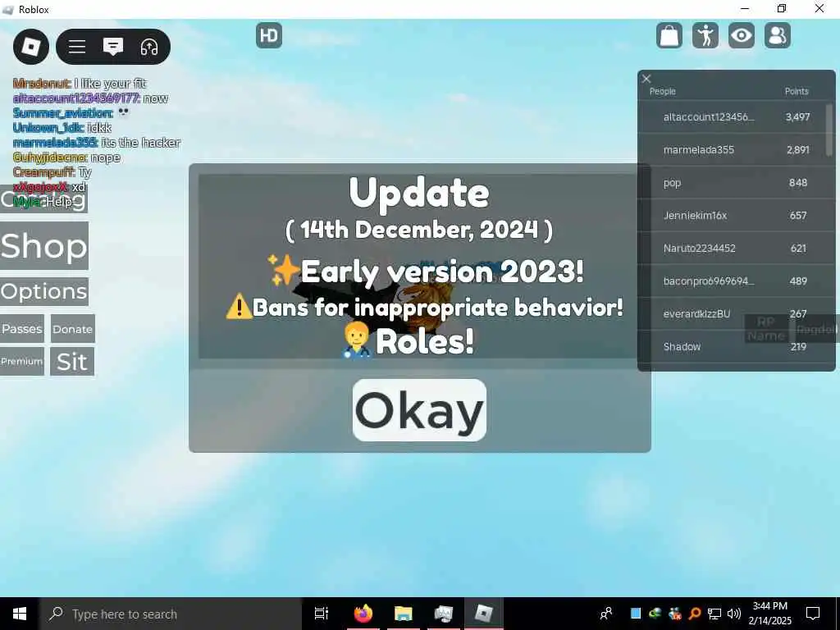Click Creampuff's 'Ty' chat message
840x630 pixels.
coord(52,172)
